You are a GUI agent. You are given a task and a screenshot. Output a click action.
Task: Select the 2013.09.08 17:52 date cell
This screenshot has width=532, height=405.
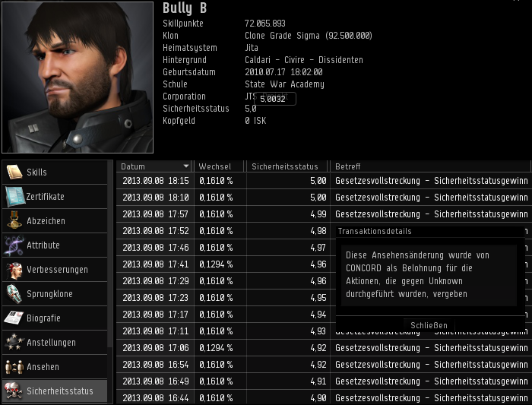click(x=155, y=231)
